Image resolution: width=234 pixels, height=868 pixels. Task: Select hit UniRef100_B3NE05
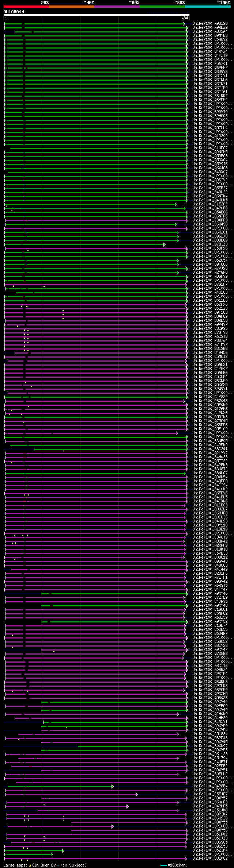tap(210, 441)
